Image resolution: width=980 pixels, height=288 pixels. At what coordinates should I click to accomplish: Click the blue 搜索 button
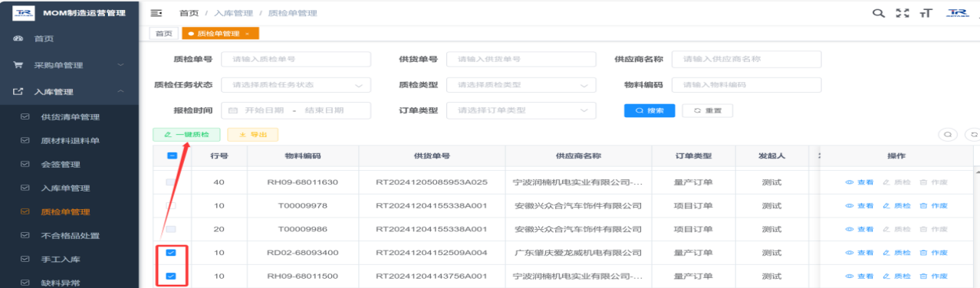point(649,110)
